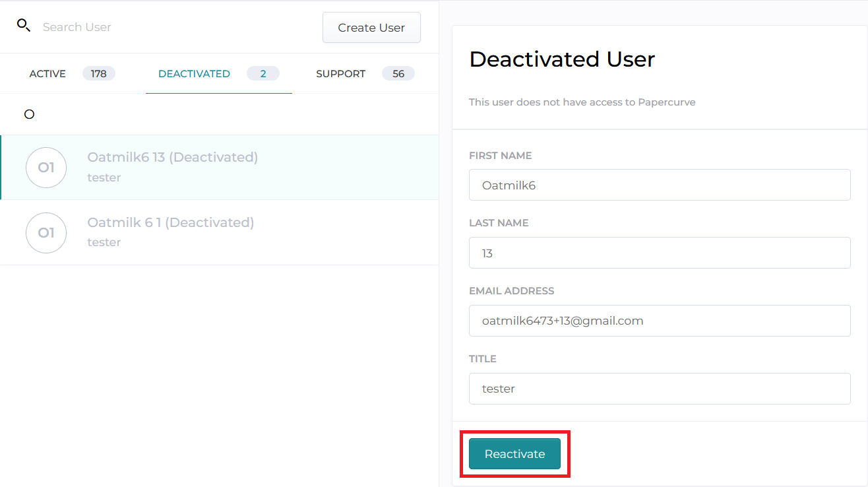Click the Email Address field

660,321
